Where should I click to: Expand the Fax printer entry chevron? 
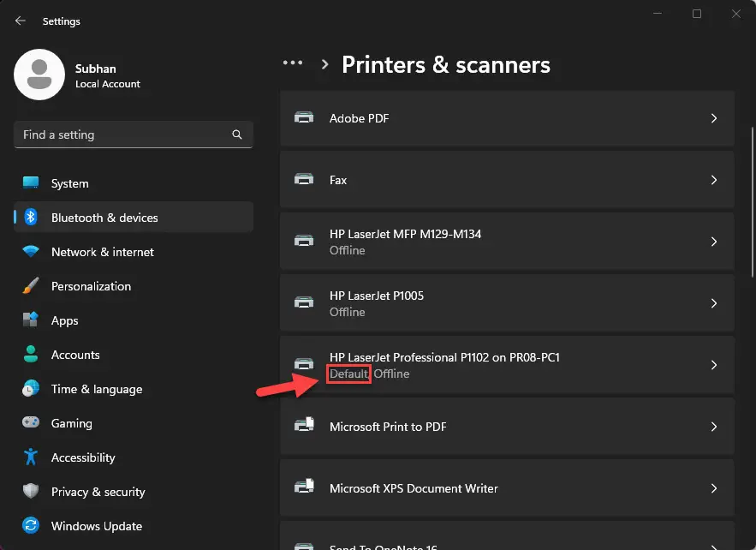[x=714, y=180]
